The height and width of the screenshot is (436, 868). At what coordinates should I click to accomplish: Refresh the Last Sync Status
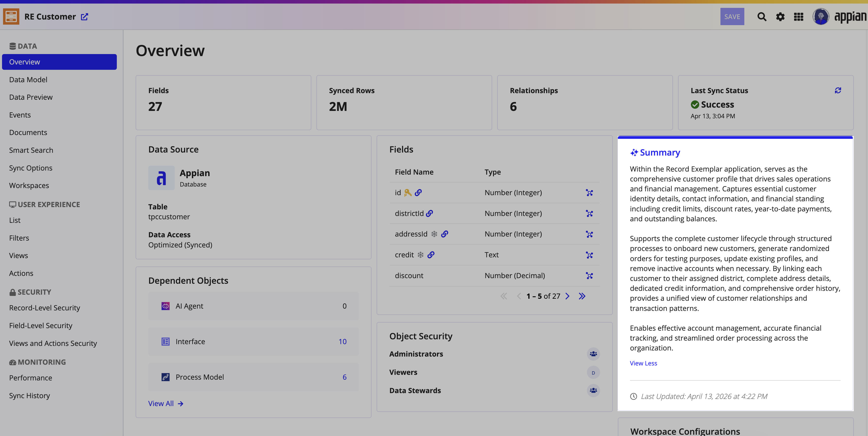[838, 90]
